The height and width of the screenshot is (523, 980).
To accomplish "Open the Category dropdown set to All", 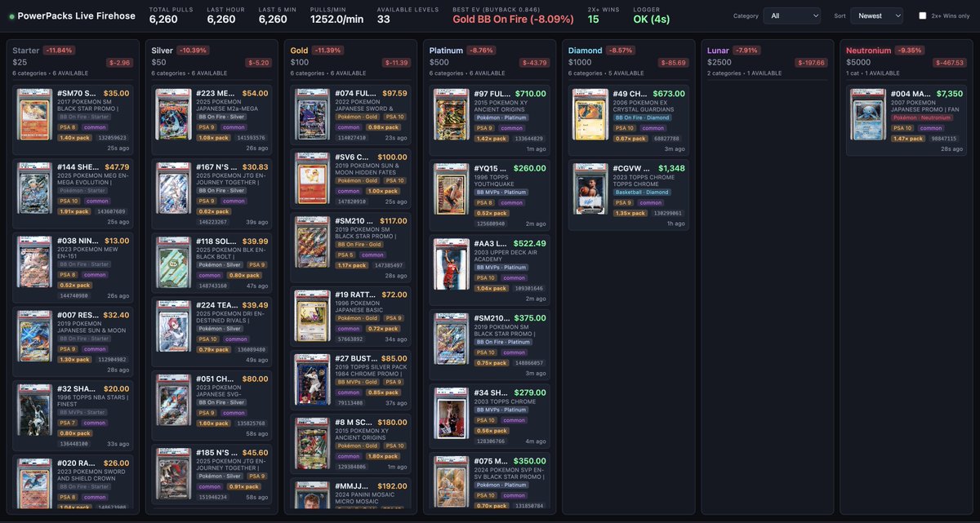I will coord(792,16).
